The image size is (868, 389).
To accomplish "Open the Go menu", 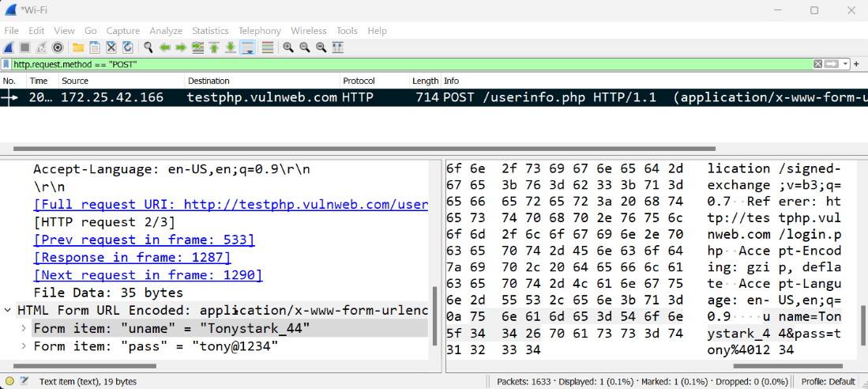I will pyautogui.click(x=91, y=31).
